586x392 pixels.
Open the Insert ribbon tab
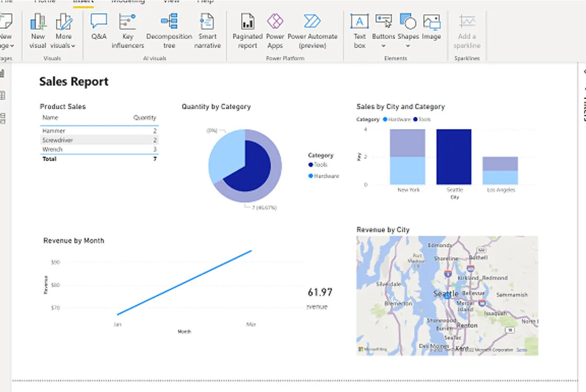(83, 2)
